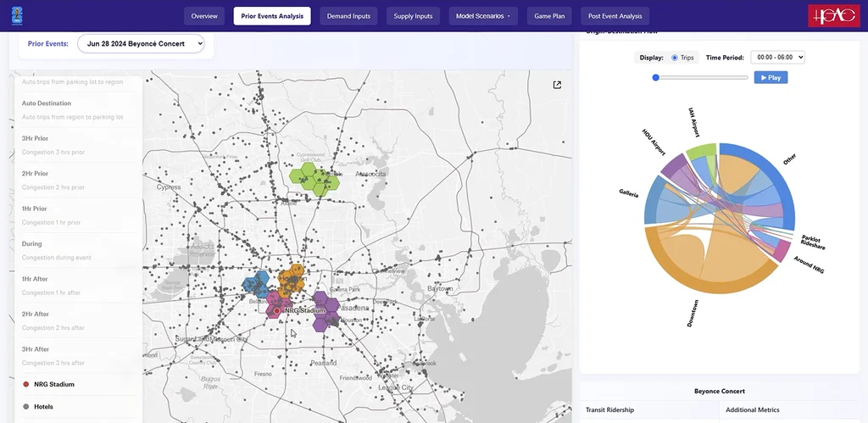Click the NRG Stadium legend red dot
Screen dimensions: 868x423
pos(25,384)
